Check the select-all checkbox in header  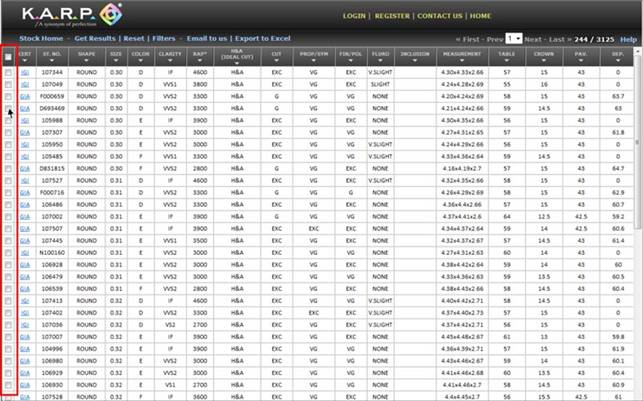[x=10, y=56]
